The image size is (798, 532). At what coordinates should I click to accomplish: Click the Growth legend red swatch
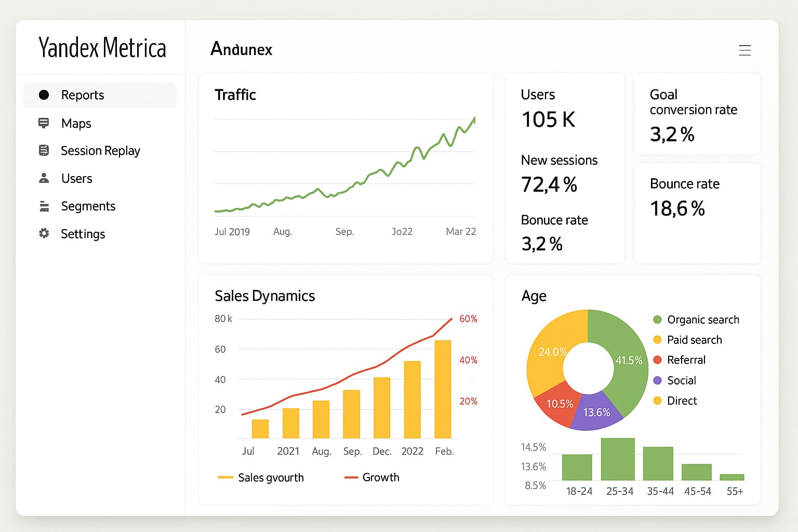tap(351, 477)
